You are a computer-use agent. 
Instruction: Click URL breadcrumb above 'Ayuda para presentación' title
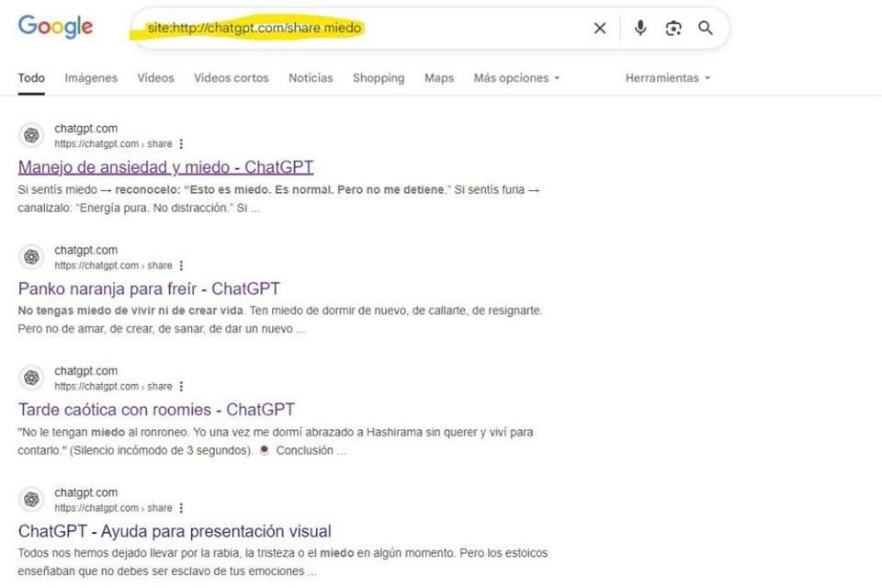tap(113, 508)
